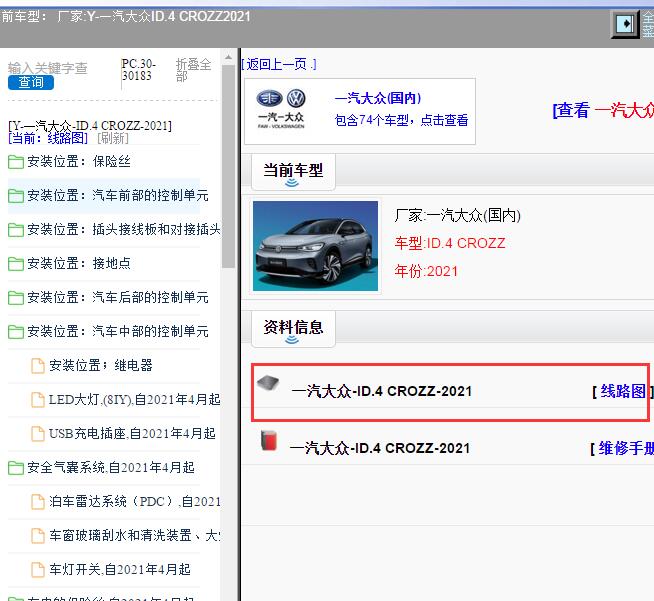
Task: Open folder icon for 汽车前部的控制单元
Action: [x=16, y=196]
